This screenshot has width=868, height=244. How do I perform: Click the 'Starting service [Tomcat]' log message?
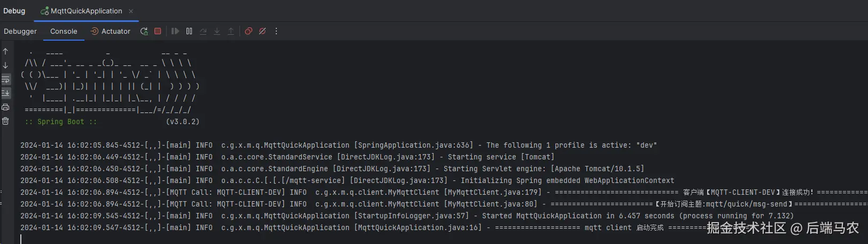(501, 157)
